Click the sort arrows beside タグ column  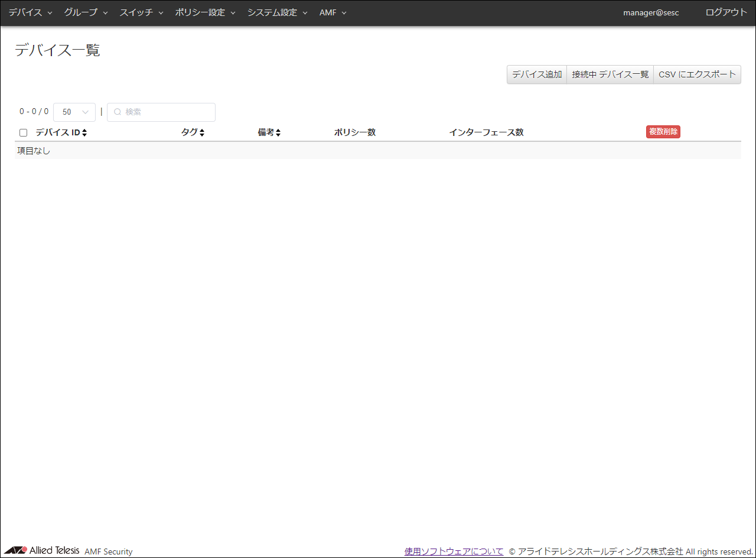pyautogui.click(x=202, y=133)
